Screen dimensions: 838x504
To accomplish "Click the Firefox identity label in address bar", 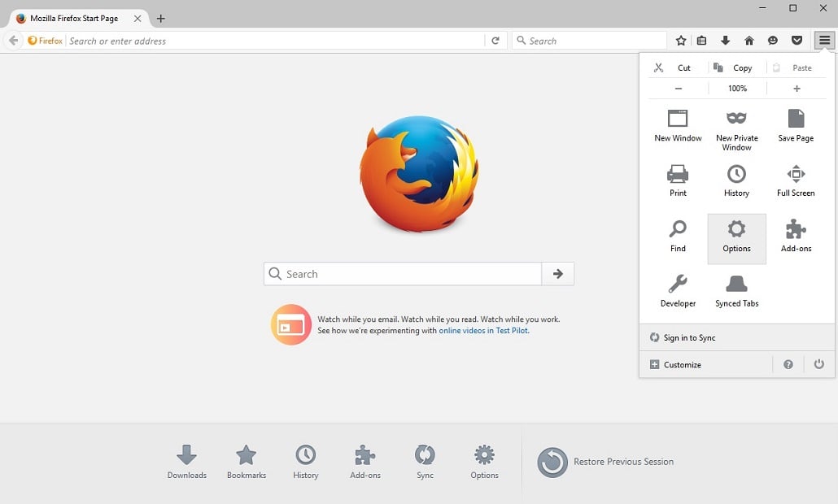I will [x=46, y=41].
